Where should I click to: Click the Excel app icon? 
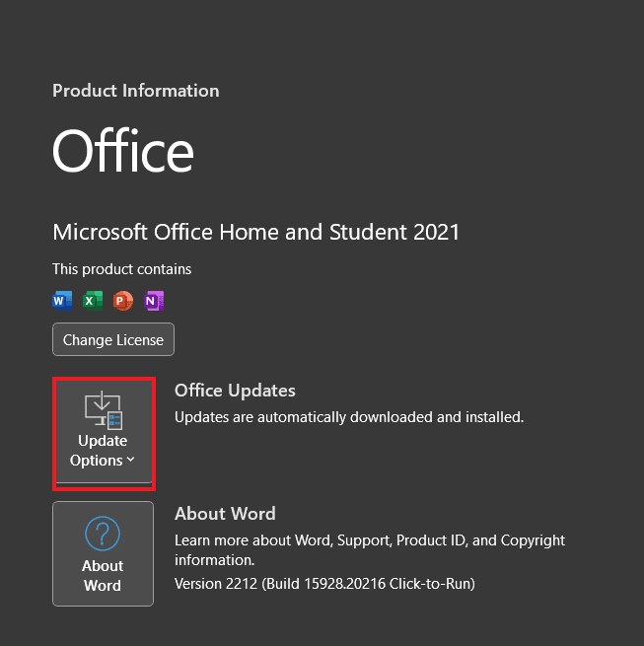coord(93,300)
